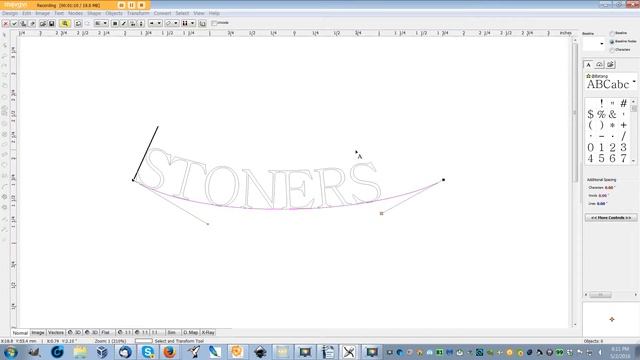Open the Transform menu
Image resolution: width=640 pixels, height=360 pixels.
coord(138,13)
